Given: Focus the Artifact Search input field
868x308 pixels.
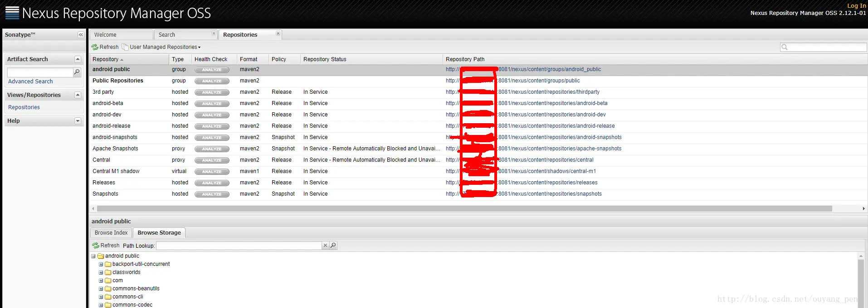Looking at the screenshot, I should (40, 72).
